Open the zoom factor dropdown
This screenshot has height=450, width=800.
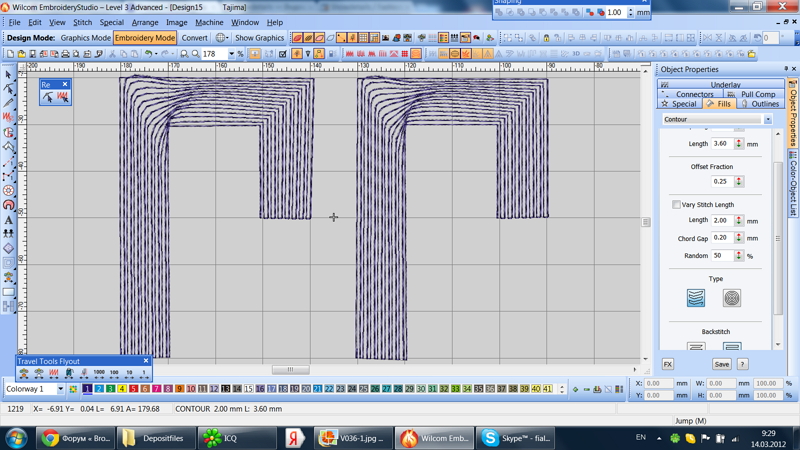(231, 54)
